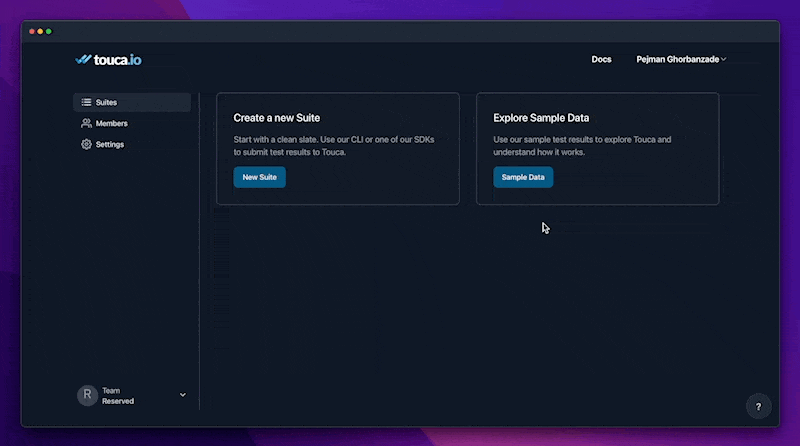Click the New Suite button
The image size is (800, 446).
(260, 177)
